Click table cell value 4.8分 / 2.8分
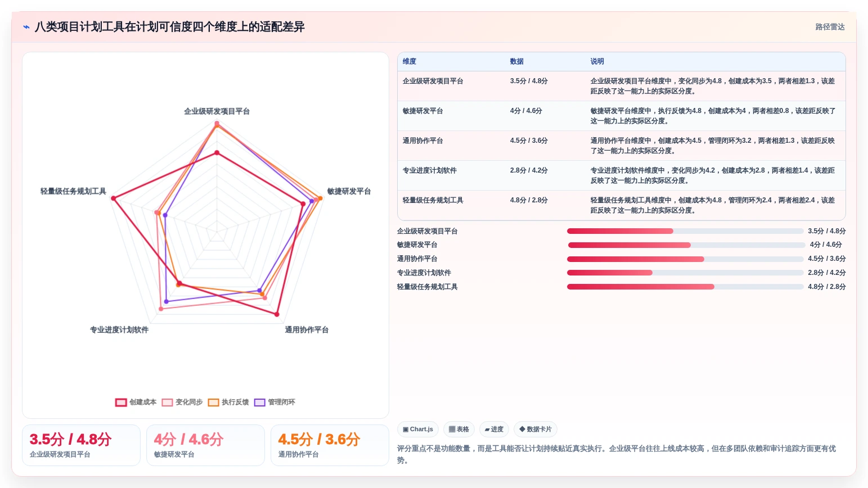Screen dimensions: 868x488 coord(529,201)
